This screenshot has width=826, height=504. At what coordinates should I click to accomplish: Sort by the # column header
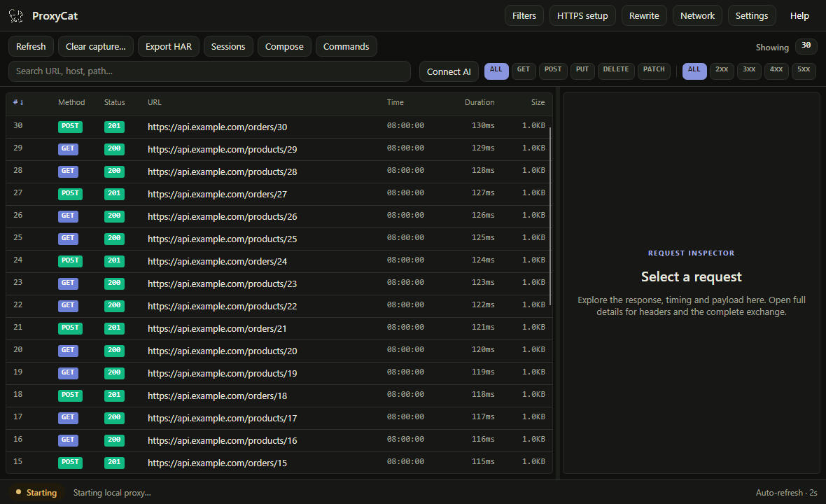(x=18, y=102)
